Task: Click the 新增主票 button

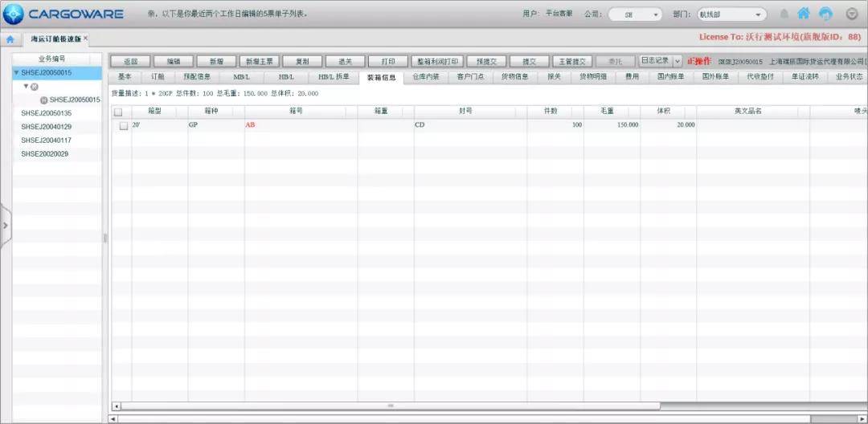Action: click(x=260, y=61)
